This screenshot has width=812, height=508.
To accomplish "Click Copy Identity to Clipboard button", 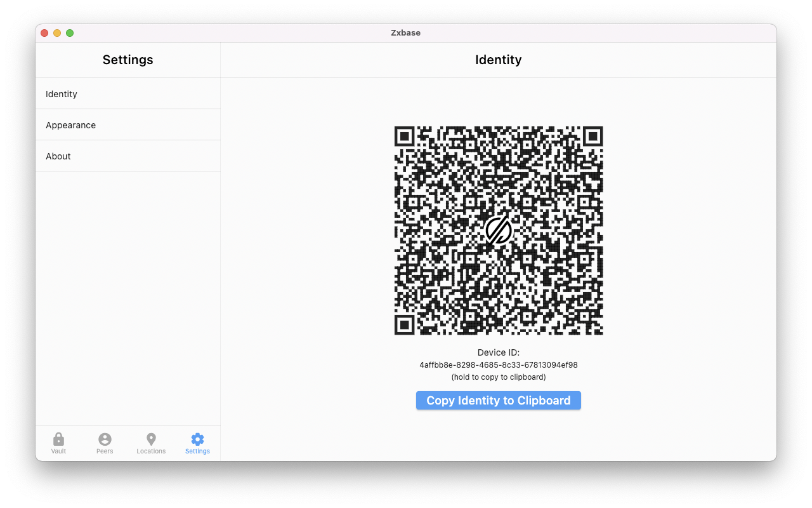I will click(x=499, y=401).
